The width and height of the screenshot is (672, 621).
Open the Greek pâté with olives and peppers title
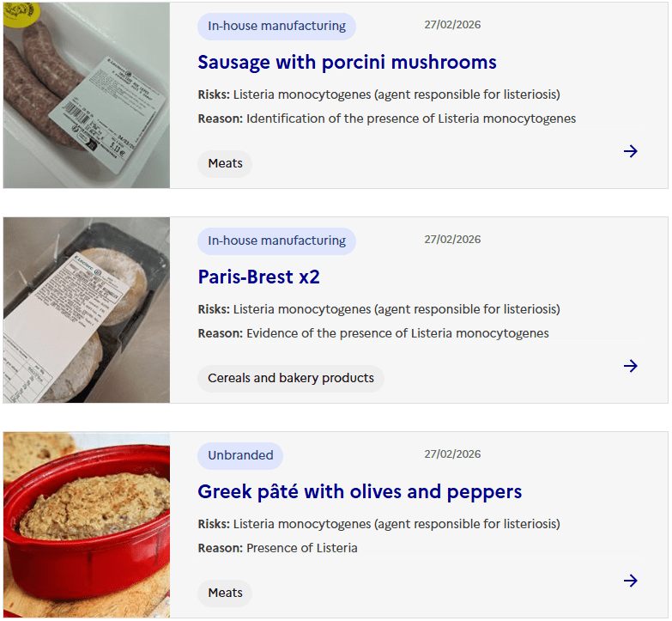coord(360,491)
